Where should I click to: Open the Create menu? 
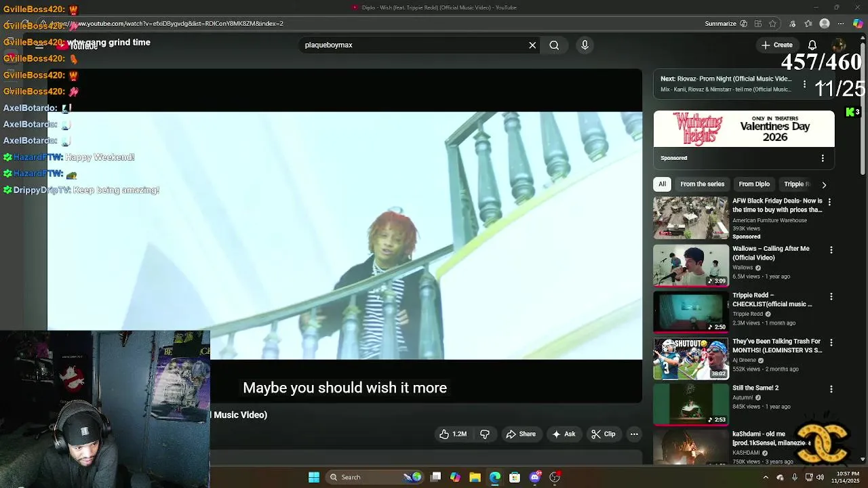pos(776,45)
